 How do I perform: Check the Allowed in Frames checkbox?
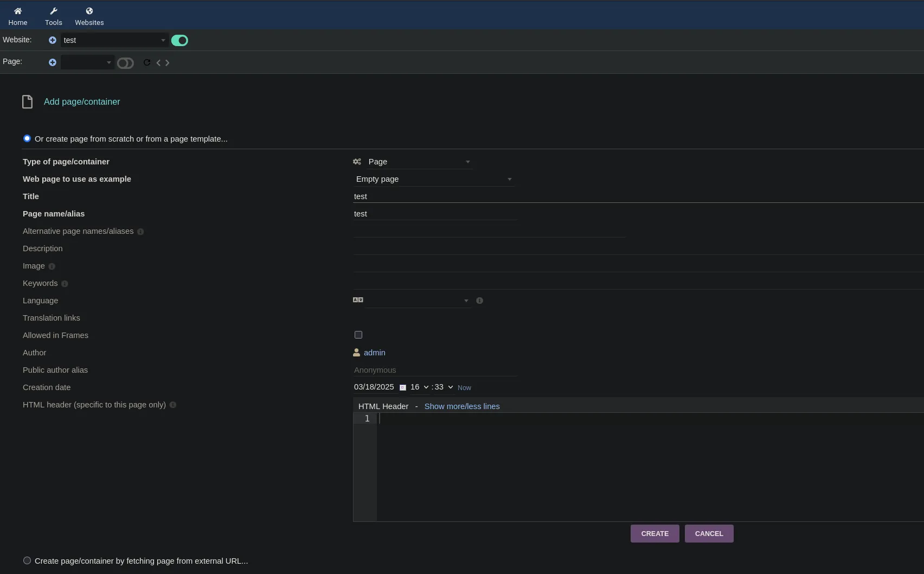358,335
